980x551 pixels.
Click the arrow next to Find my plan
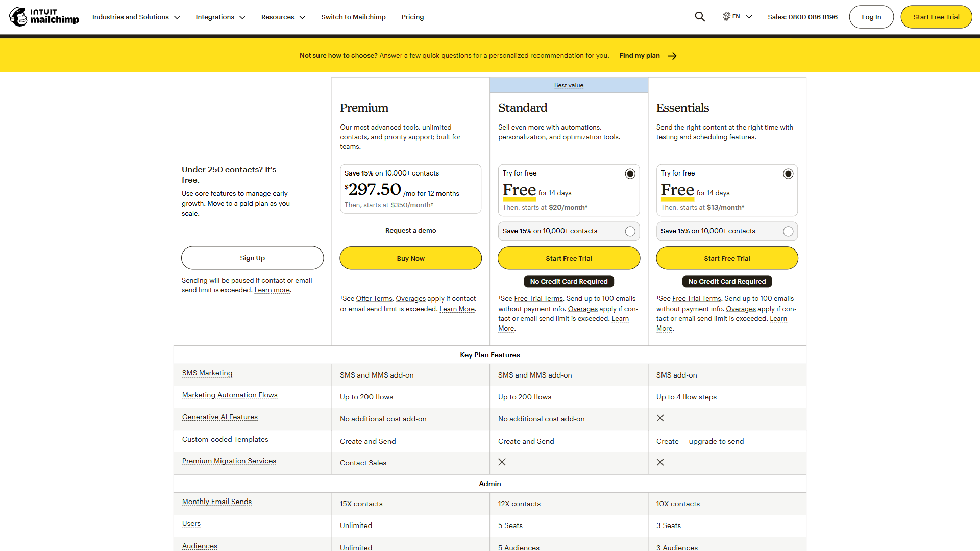click(x=673, y=56)
